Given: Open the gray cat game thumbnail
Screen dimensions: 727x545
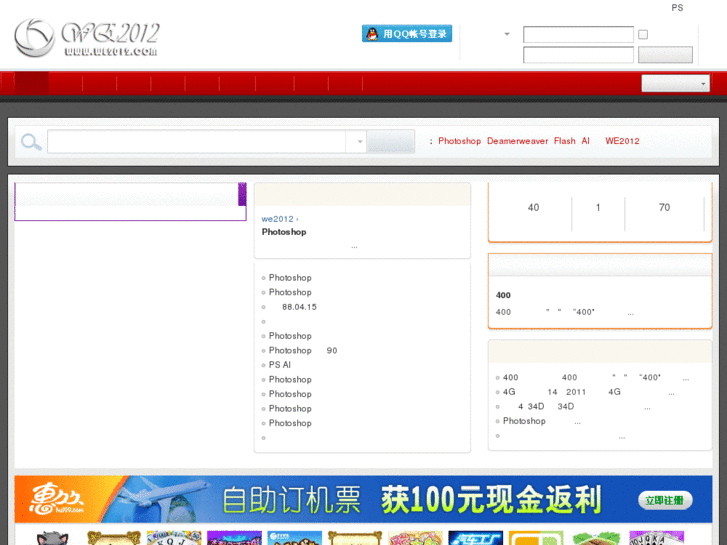Looking at the screenshot, I should pyautogui.click(x=52, y=538).
